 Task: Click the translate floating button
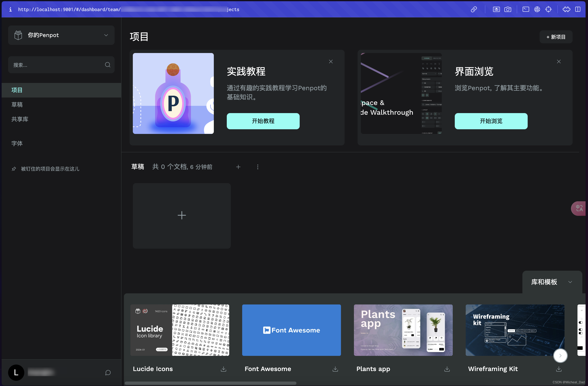tap(579, 208)
